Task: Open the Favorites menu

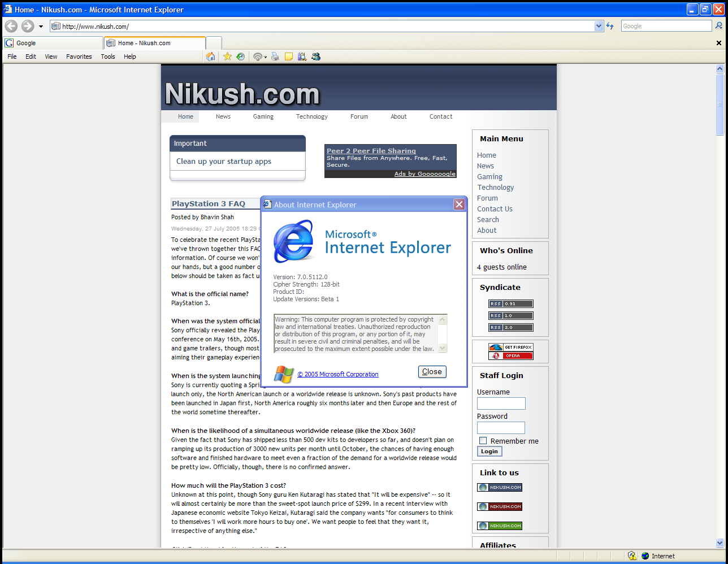Action: [79, 57]
